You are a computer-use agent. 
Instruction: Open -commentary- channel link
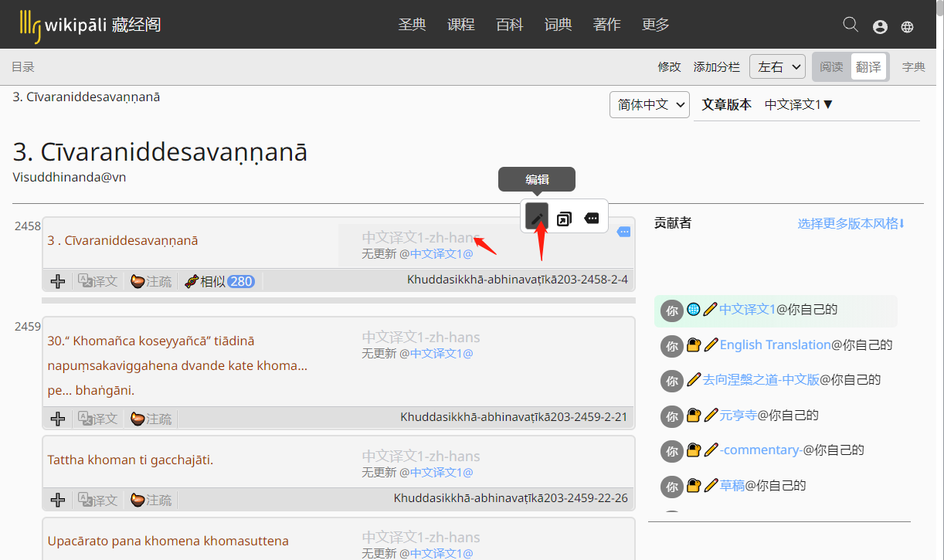tap(761, 450)
